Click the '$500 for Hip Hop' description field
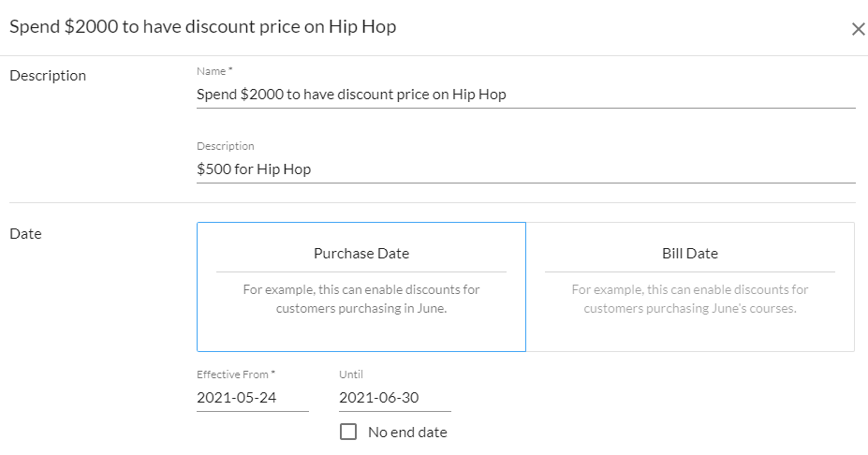 (524, 169)
